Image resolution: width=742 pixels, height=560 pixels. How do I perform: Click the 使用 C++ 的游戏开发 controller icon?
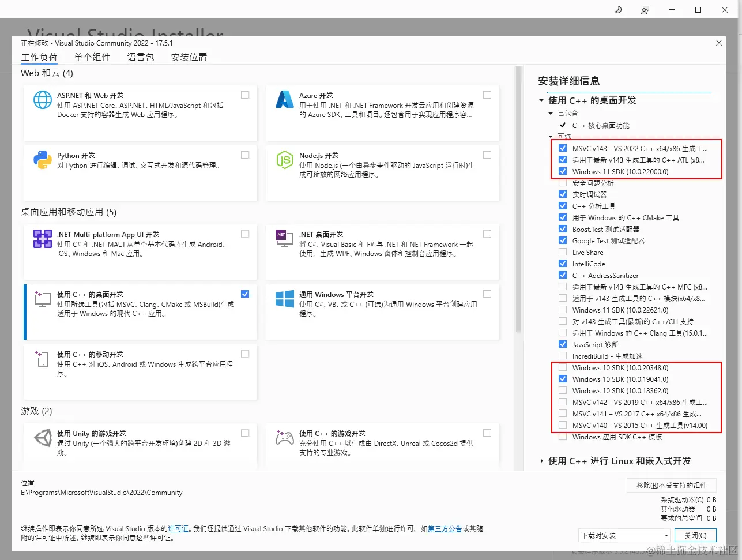(x=285, y=438)
